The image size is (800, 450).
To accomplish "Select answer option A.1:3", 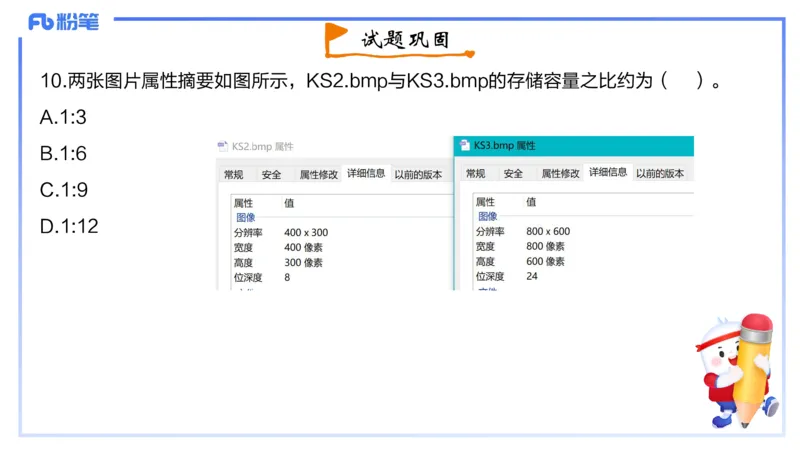I will [x=63, y=117].
